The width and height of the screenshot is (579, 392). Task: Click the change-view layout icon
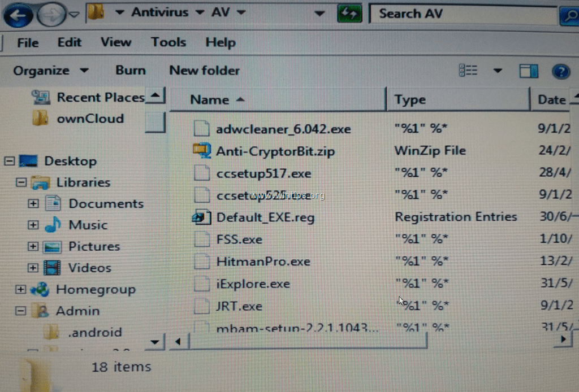469,70
